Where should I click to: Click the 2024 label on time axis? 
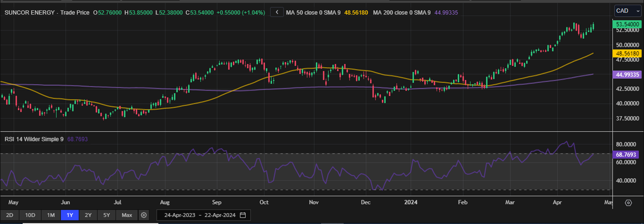pos(411,203)
